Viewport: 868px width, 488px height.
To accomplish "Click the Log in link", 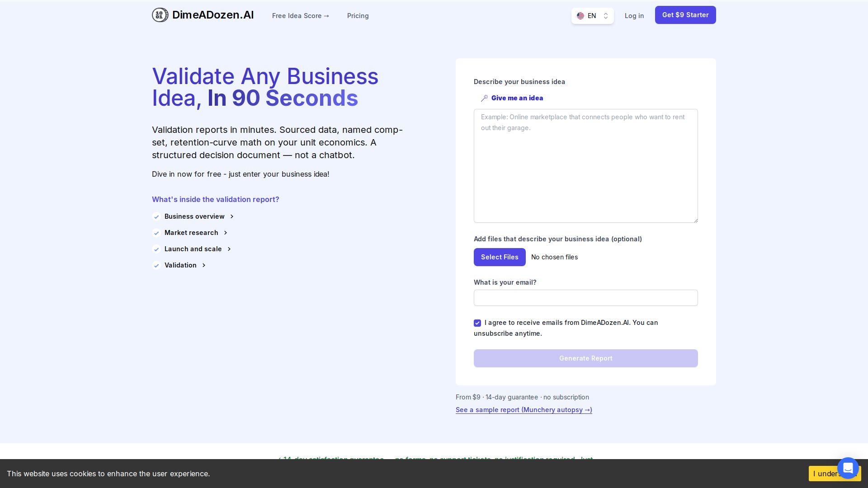I will click(x=634, y=16).
